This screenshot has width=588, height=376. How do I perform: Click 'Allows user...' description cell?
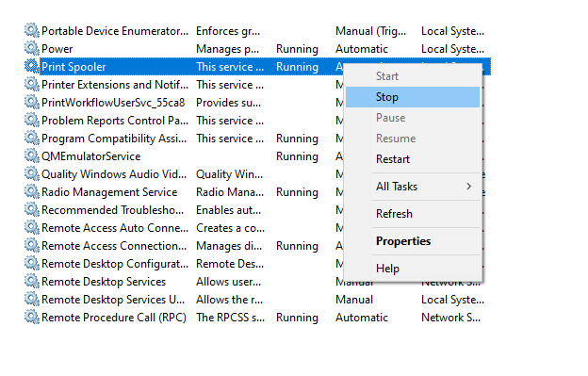[228, 282]
